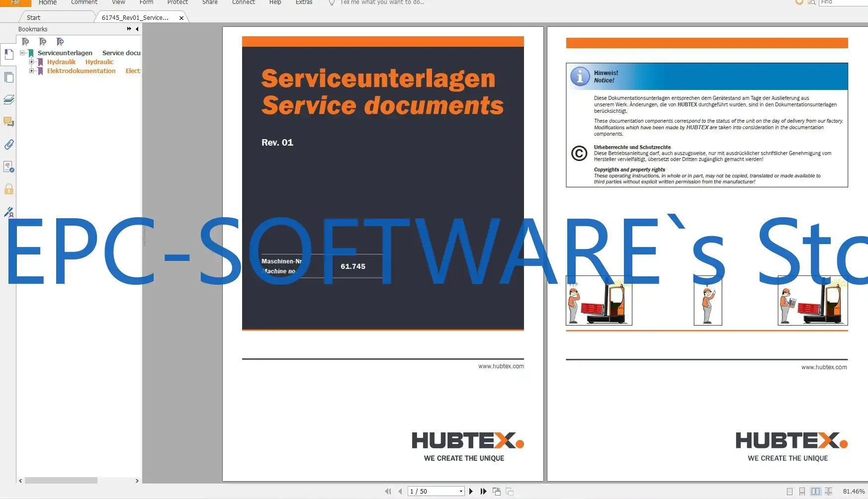Click the Rev. 01 text on cover

coord(277,143)
